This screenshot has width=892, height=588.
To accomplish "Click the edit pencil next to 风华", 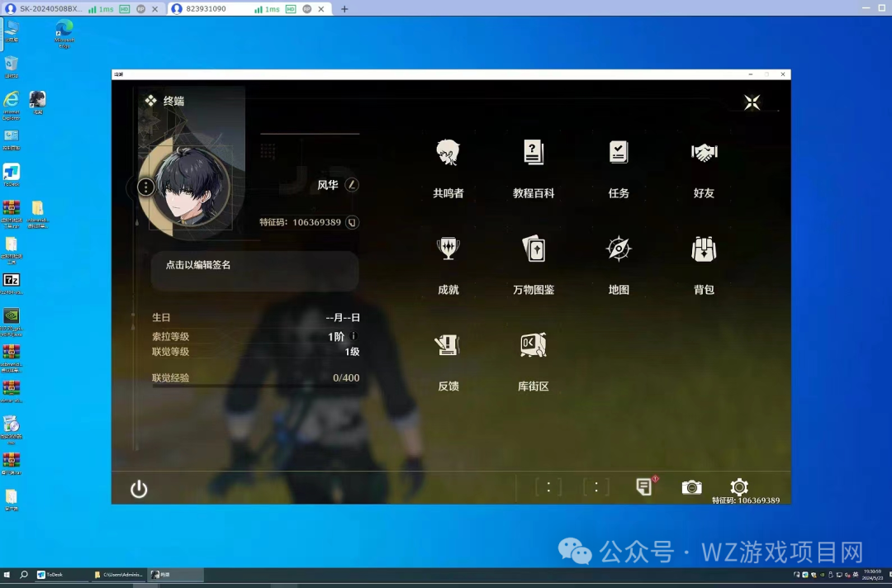I will tap(352, 185).
